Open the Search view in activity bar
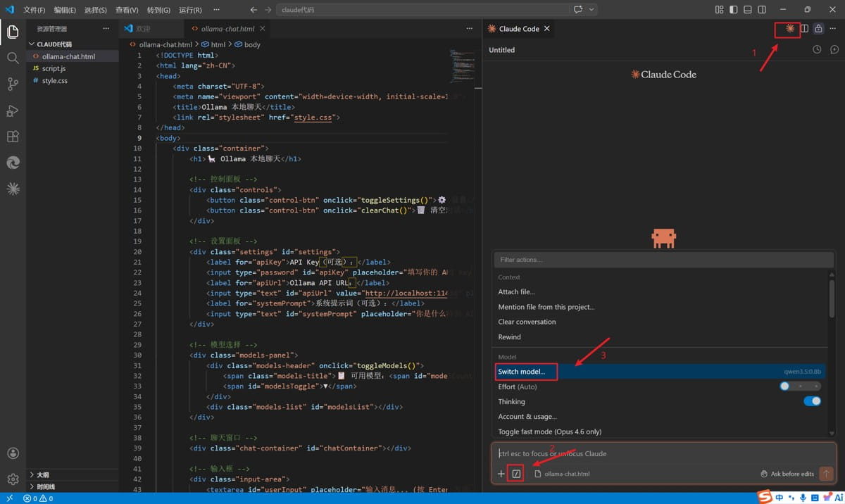Screen dimensions: 845x504 tap(13, 58)
